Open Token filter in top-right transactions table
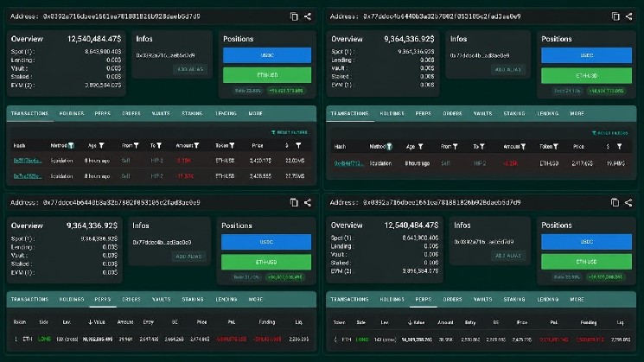 coord(556,147)
